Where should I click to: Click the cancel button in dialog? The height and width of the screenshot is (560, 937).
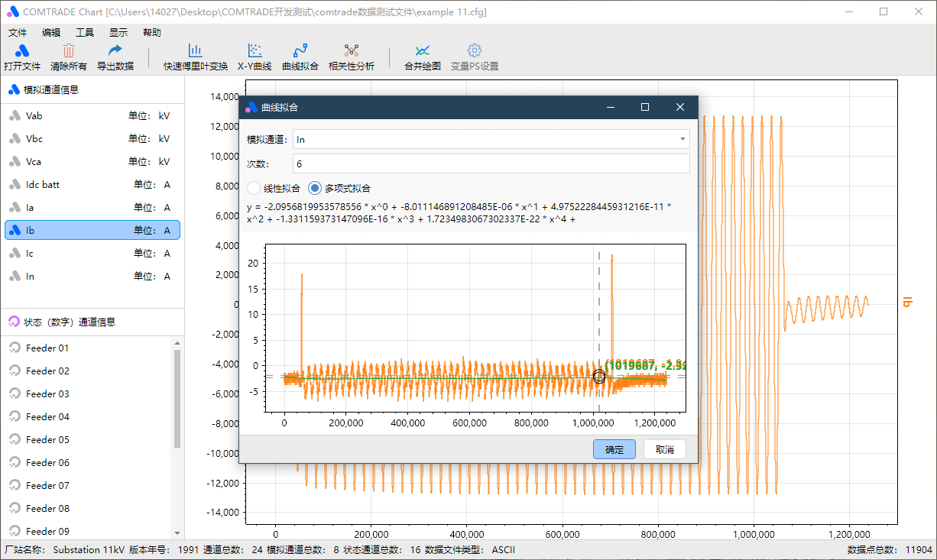664,449
